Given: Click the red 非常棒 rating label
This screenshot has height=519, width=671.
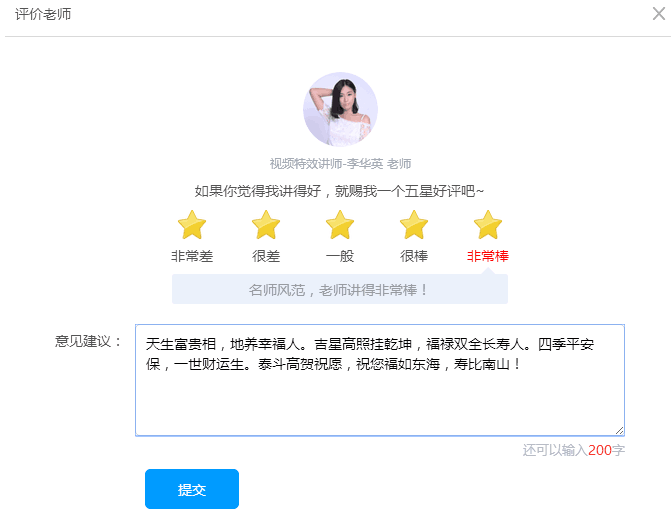Looking at the screenshot, I should point(487,256).
